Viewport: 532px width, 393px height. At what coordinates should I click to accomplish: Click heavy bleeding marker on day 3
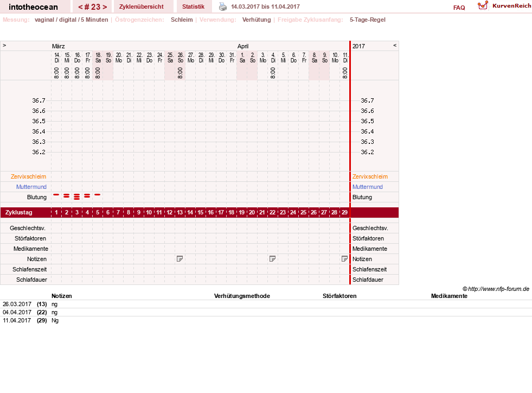click(x=77, y=196)
